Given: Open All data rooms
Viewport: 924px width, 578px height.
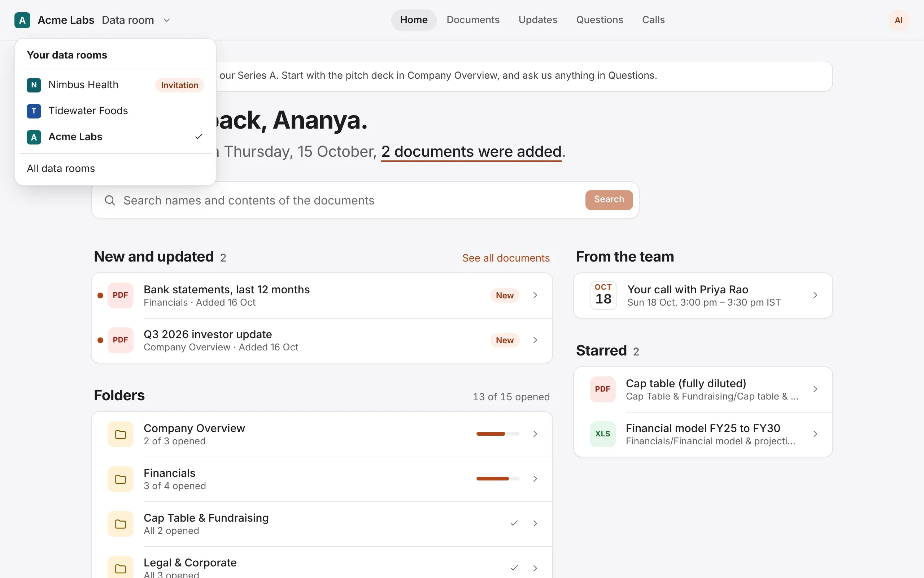Looking at the screenshot, I should [x=115, y=169].
